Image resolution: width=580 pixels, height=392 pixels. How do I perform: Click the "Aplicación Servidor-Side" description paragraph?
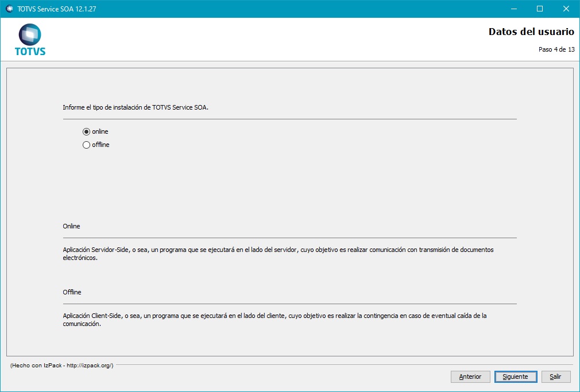pyautogui.click(x=278, y=254)
